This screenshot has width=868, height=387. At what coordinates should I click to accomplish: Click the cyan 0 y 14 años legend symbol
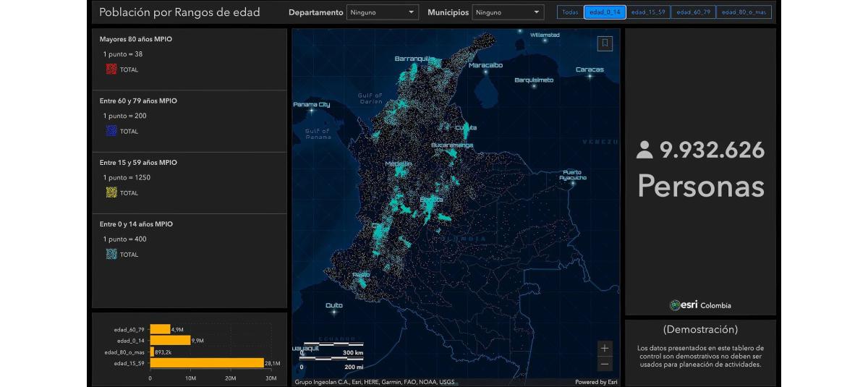tap(111, 254)
